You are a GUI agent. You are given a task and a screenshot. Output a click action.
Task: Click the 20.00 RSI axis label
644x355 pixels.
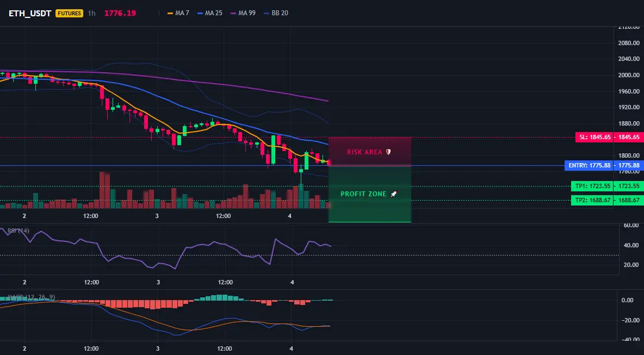pos(631,265)
